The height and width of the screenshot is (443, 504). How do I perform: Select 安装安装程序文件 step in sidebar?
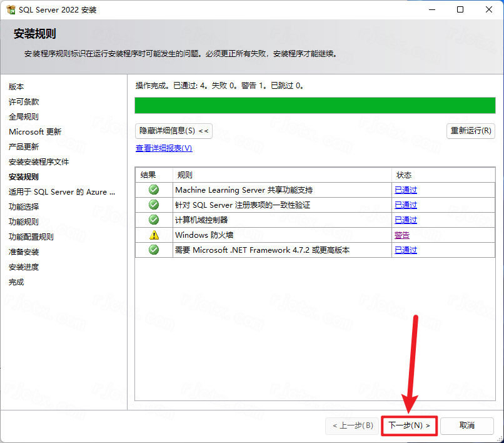pyautogui.click(x=39, y=162)
